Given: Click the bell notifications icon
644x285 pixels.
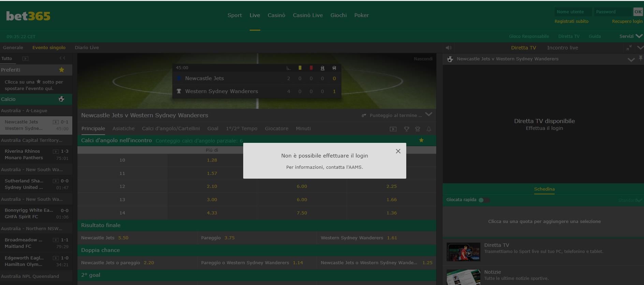Looking at the screenshot, I should (429, 129).
